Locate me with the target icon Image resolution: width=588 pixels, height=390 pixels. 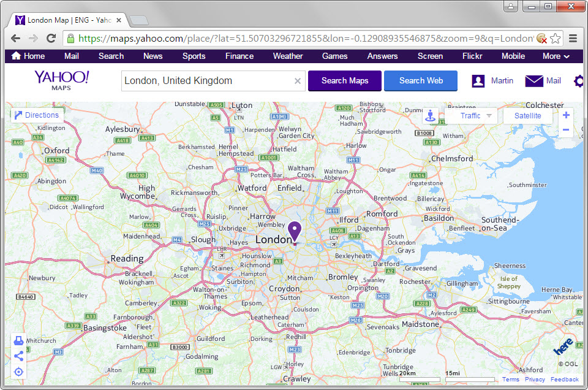(x=18, y=372)
